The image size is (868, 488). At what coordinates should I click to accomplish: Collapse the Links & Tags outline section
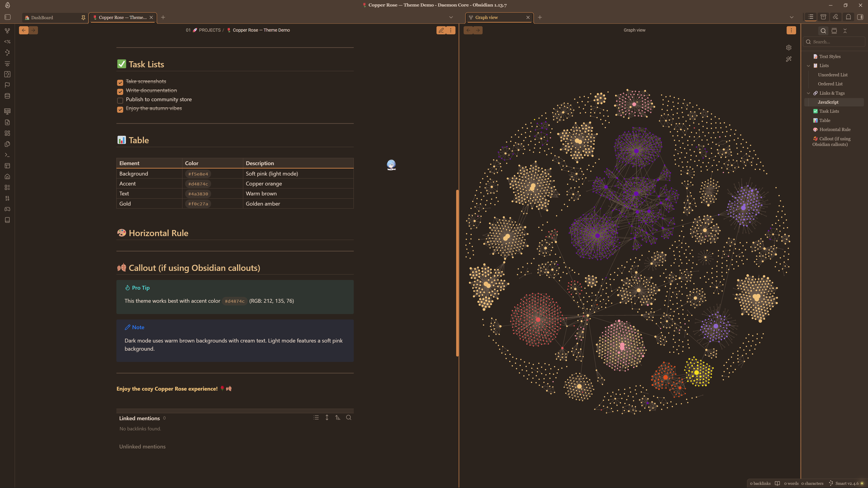coord(808,93)
